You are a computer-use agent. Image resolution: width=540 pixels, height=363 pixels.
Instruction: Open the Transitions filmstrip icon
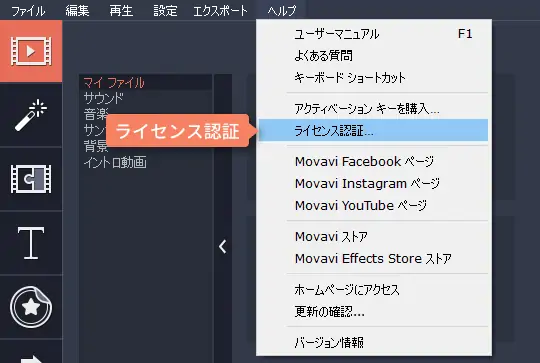coord(31,179)
